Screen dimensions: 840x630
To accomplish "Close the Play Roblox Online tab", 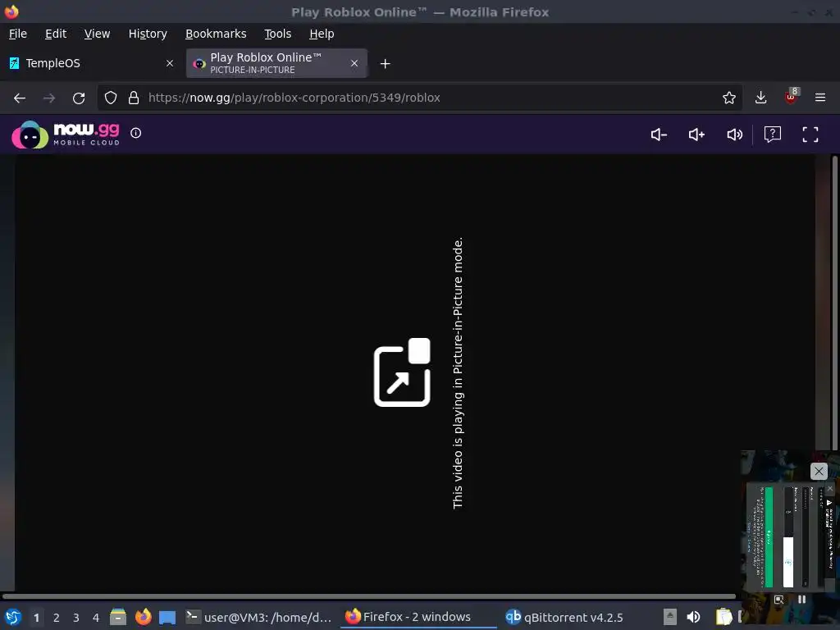I will 354,63.
